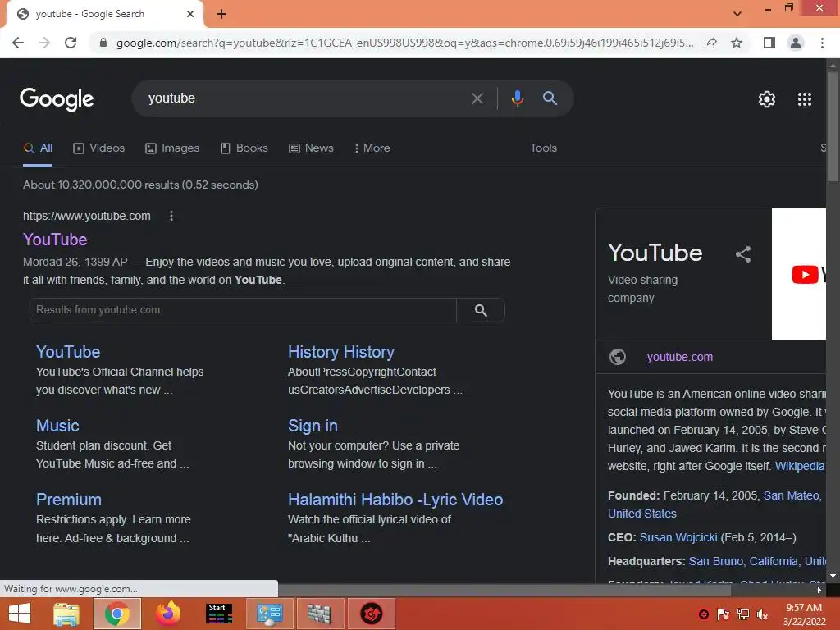Image resolution: width=840 pixels, height=630 pixels.
Task: Submit search with the magnifier icon
Action: point(550,98)
